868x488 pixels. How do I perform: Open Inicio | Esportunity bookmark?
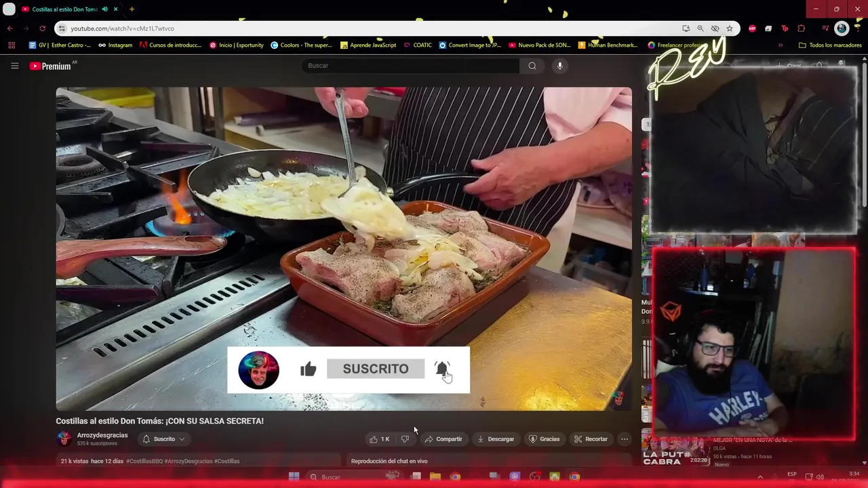tap(236, 45)
